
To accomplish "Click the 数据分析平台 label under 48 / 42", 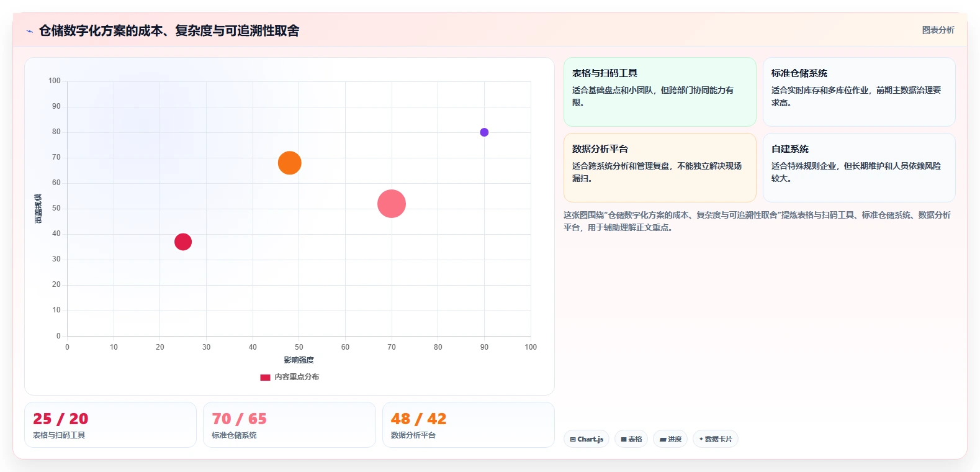I will [413, 435].
